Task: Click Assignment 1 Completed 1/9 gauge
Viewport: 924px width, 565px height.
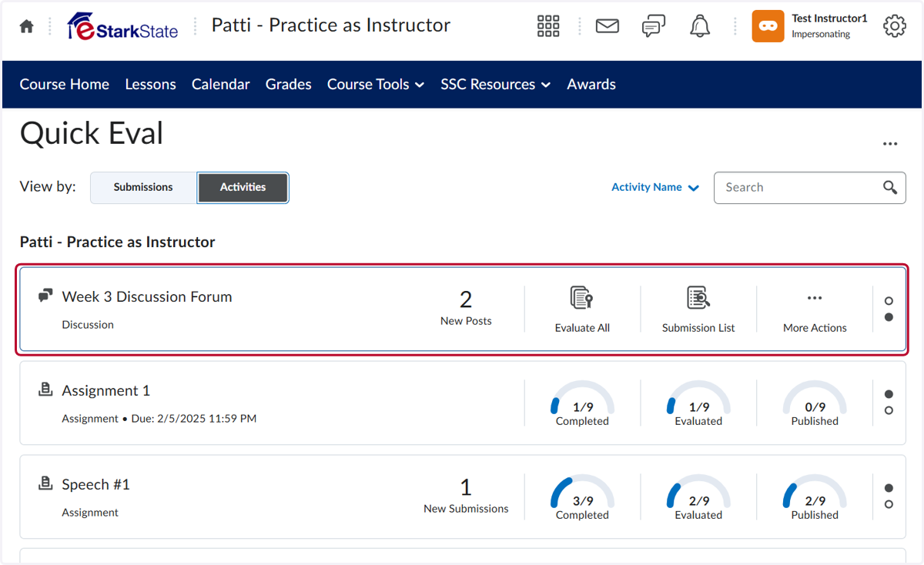Action: 582,403
